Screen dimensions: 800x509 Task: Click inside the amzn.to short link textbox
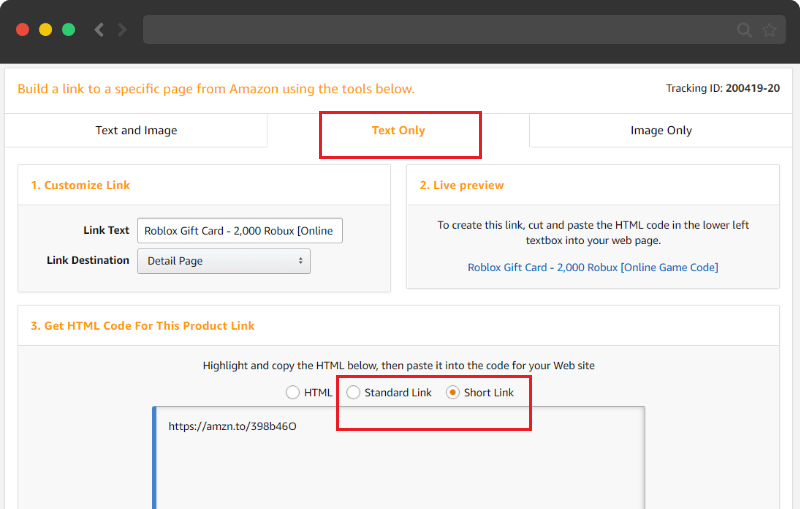pos(398,457)
